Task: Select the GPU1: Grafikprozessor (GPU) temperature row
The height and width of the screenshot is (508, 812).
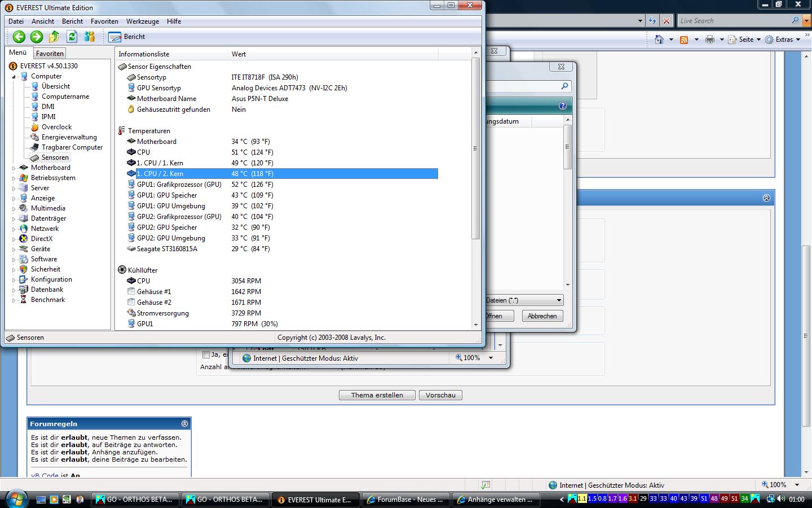Action: coord(282,185)
